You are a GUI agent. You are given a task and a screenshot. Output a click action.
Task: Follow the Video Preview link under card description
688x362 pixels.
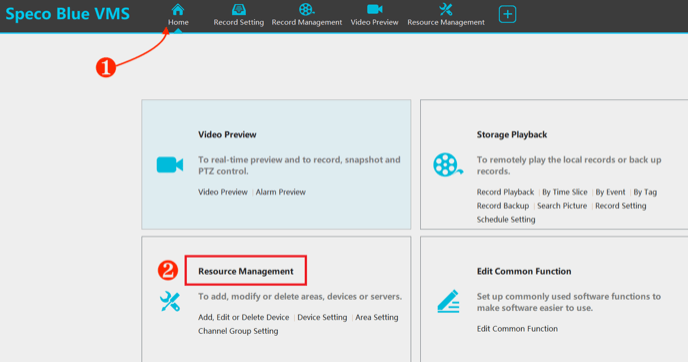pos(222,192)
